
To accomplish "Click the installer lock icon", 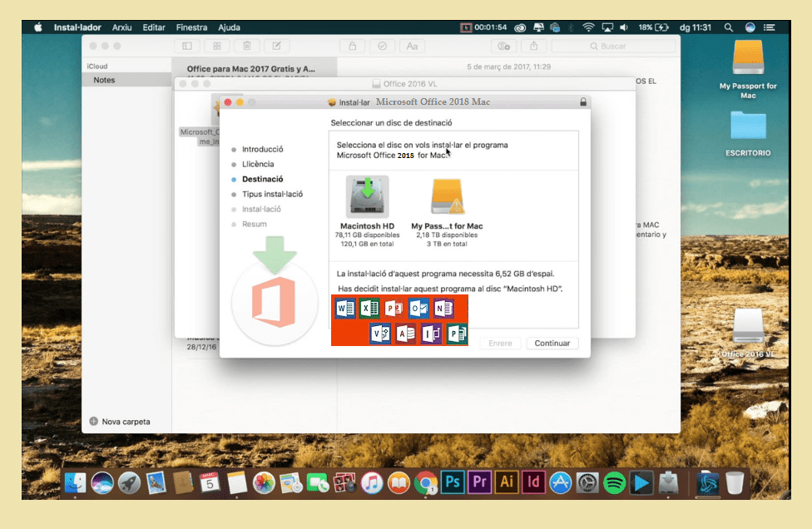I will [583, 102].
